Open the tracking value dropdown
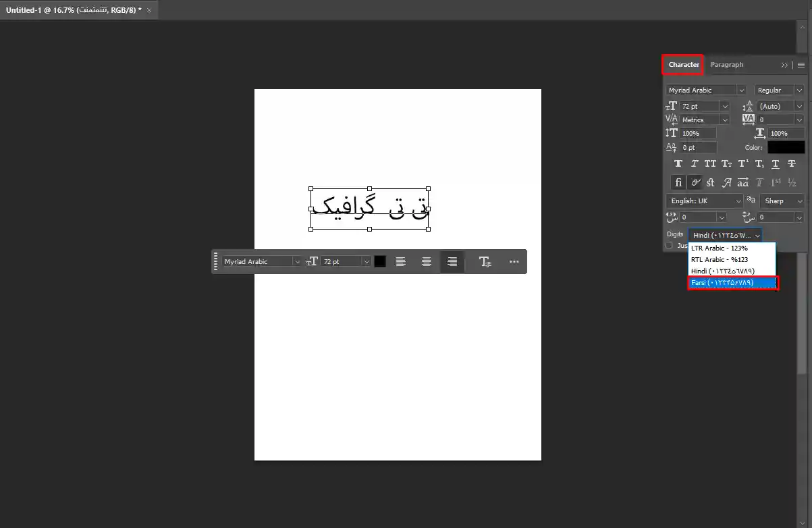Screen dimensions: 812x528 pyautogui.click(x=799, y=120)
